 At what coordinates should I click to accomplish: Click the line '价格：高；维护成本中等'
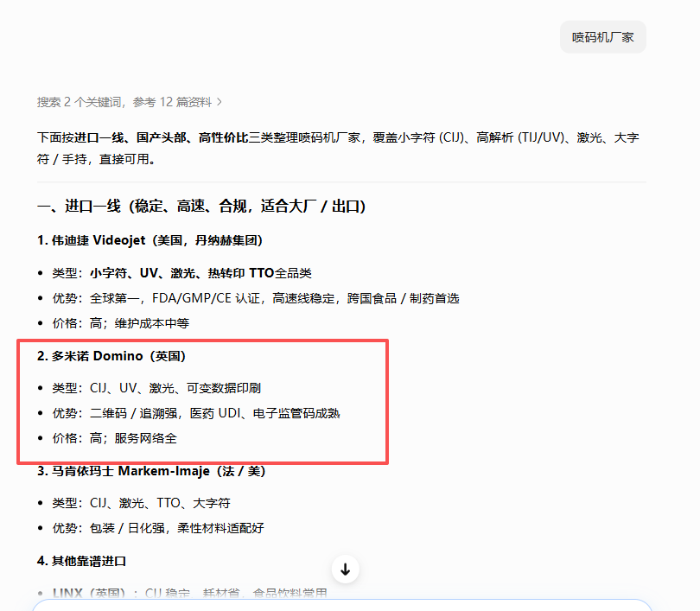click(x=120, y=323)
